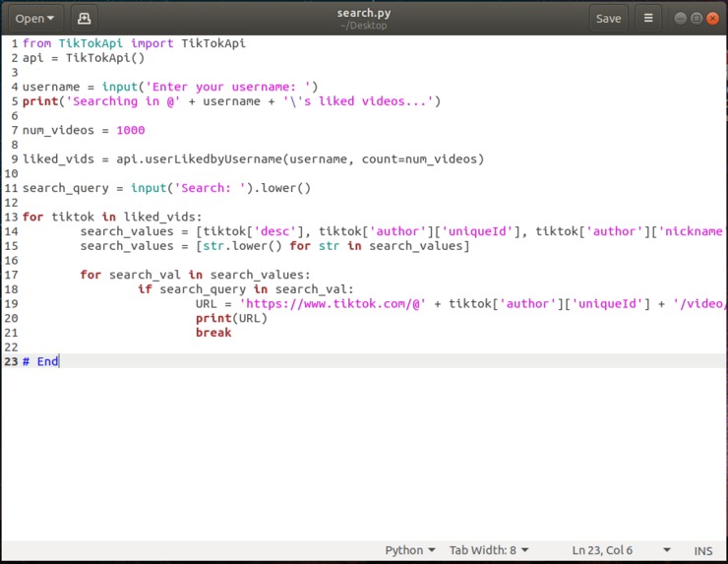728x564 pixels.
Task: Maximize the gedit window
Action: coord(696,19)
